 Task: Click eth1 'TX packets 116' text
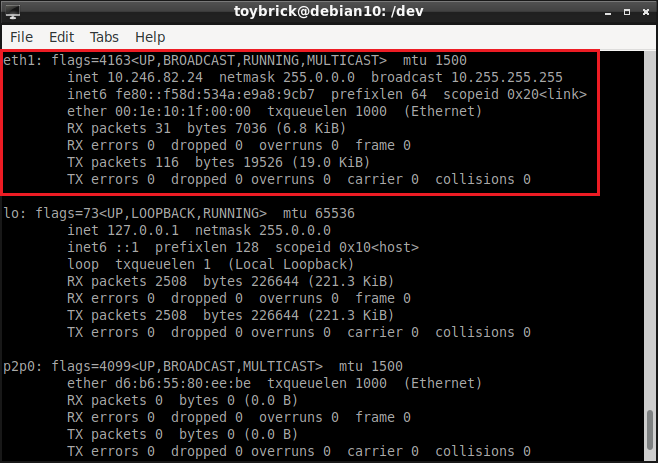click(123, 162)
